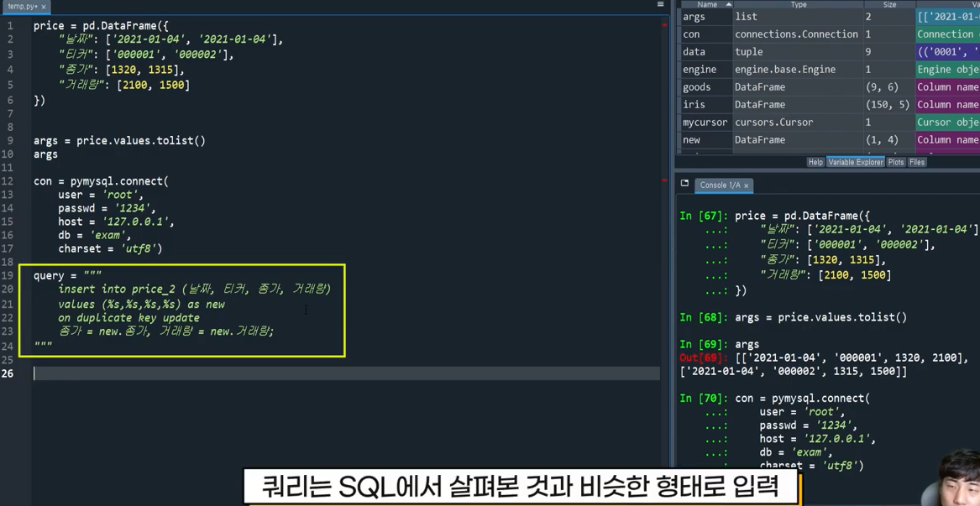980x506 pixels.
Task: Switch to the Variable Explorer tab
Action: 856,163
